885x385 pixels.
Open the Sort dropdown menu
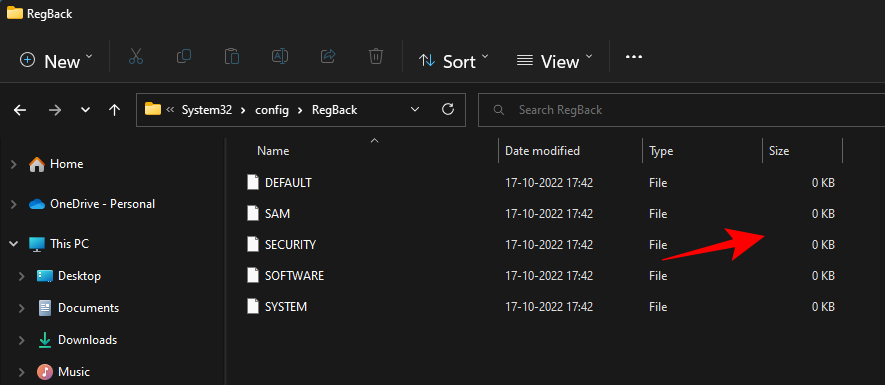pos(454,60)
